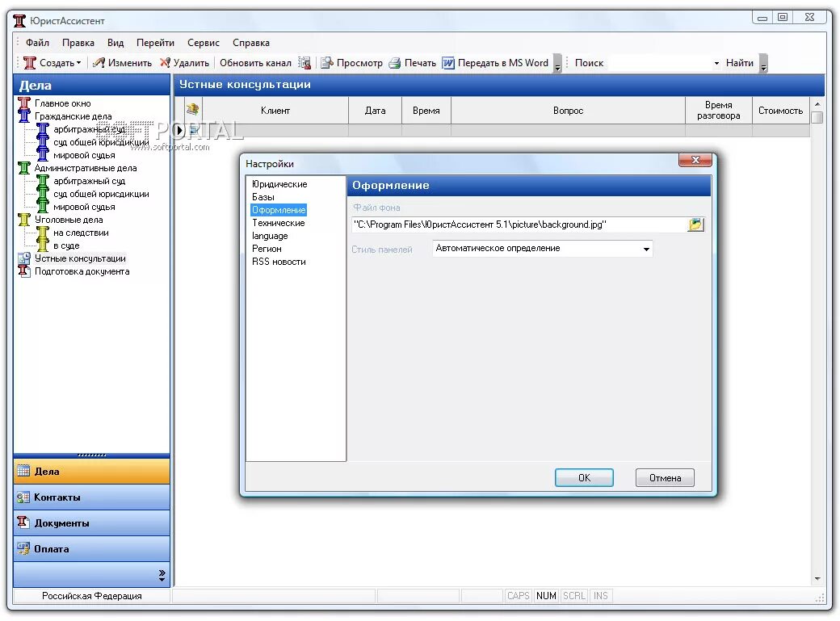
Task: Click the Вопрос column header
Action: point(568,111)
